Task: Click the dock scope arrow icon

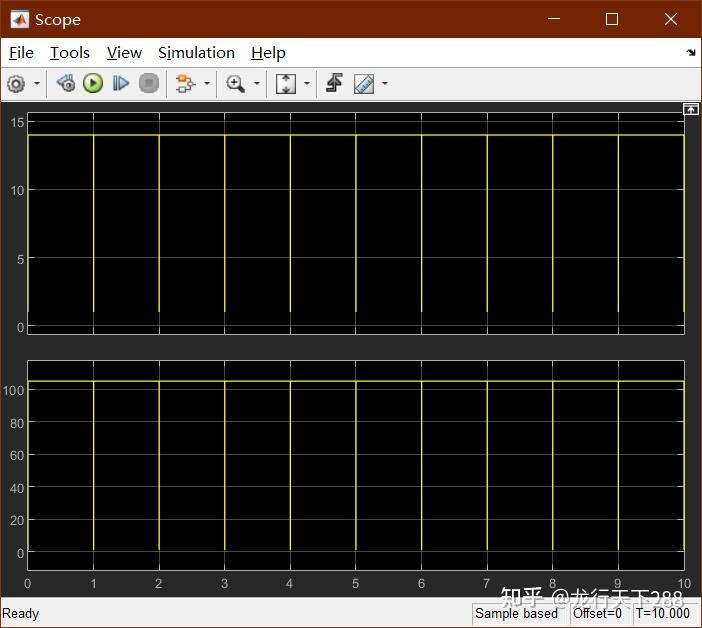Action: [x=691, y=52]
